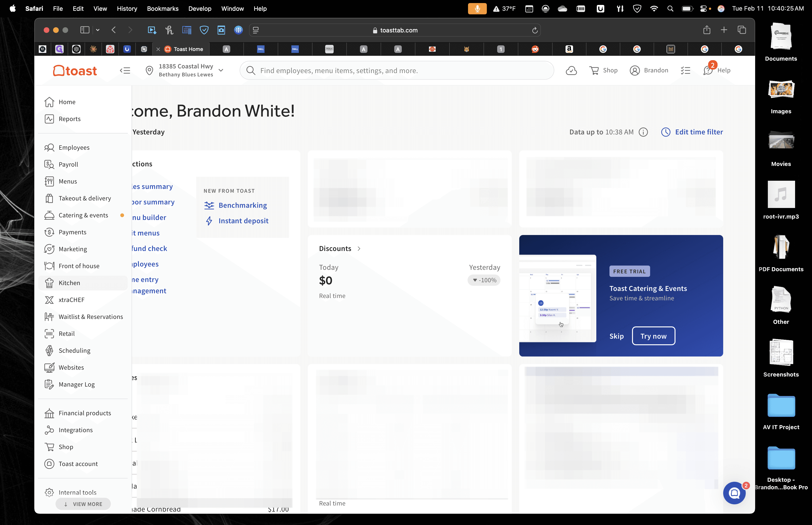Click the Catering & Events promo thumbnail
The width and height of the screenshot is (812, 525).
point(558,298)
